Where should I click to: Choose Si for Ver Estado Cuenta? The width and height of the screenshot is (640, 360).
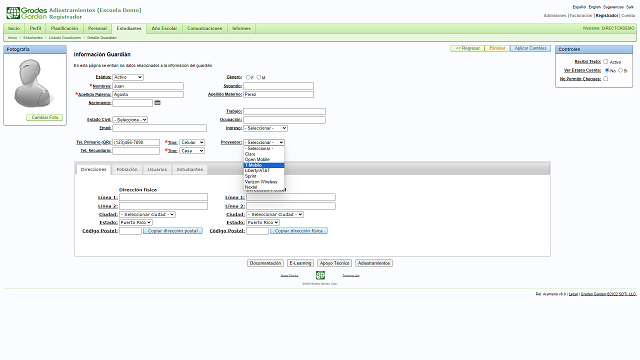pyautogui.click(x=620, y=70)
